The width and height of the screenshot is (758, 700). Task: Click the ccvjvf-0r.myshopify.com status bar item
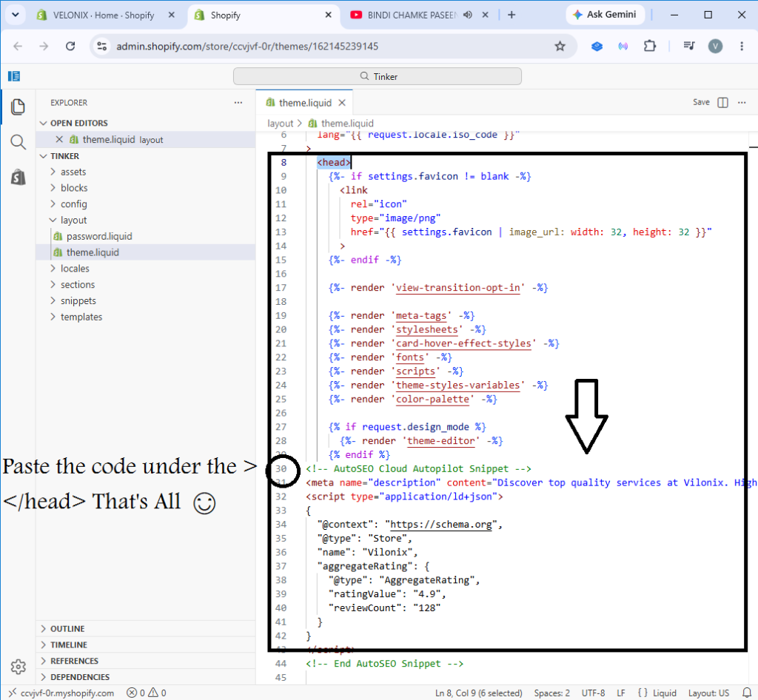point(61,693)
